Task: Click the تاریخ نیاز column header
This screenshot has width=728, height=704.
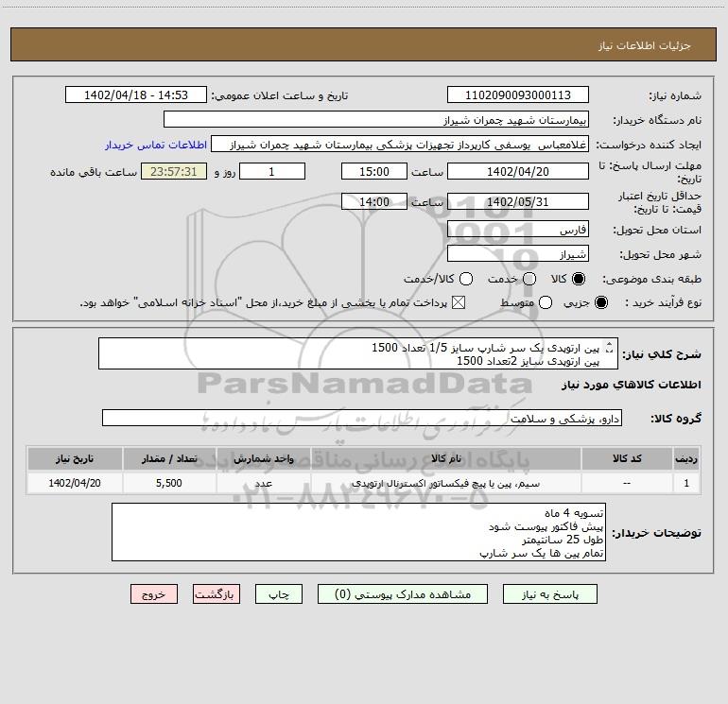Action: (75, 458)
